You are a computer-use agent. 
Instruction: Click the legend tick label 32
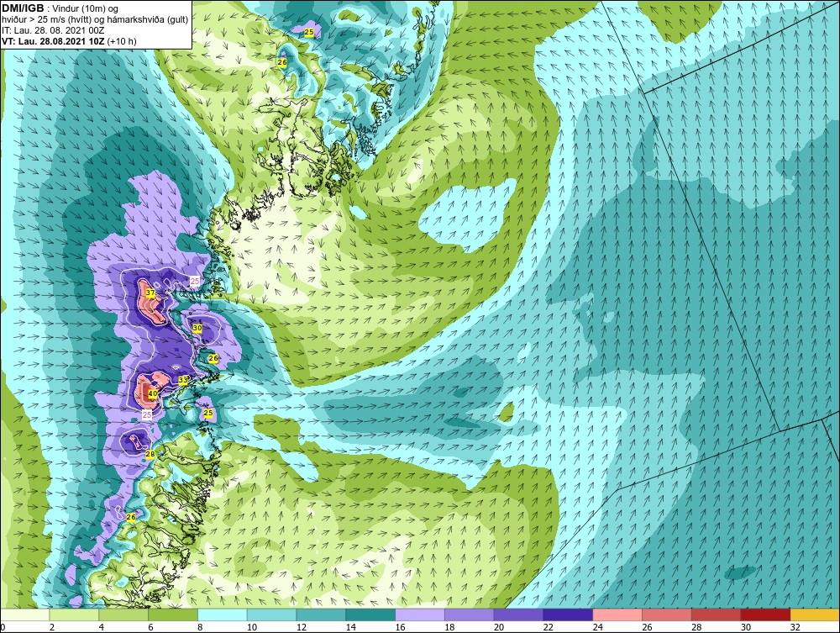point(795,627)
